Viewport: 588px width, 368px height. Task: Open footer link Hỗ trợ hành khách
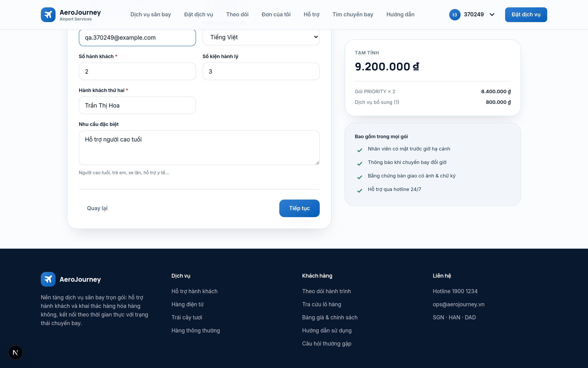coord(194,291)
